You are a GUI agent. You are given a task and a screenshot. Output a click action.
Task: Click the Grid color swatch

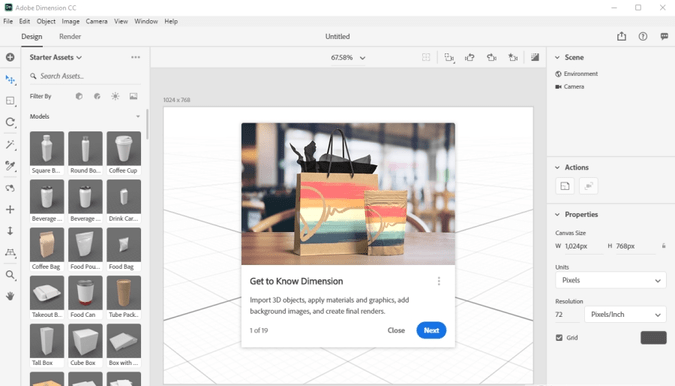click(x=653, y=338)
